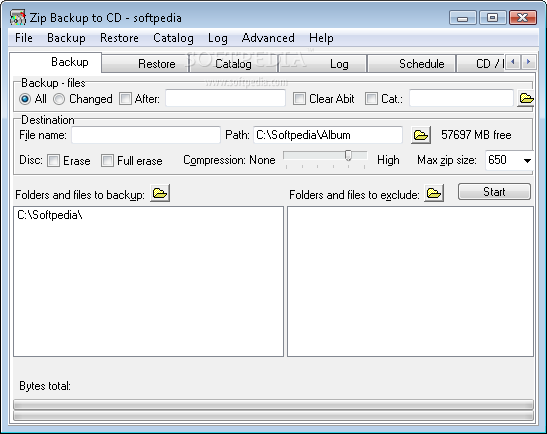547x434 pixels.
Task: Open the Advanced menu
Action: tap(268, 38)
